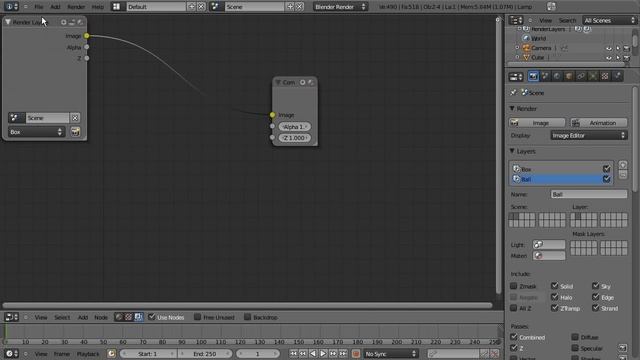This screenshot has width=640, height=360.
Task: Click the Image render button
Action: coord(537,122)
